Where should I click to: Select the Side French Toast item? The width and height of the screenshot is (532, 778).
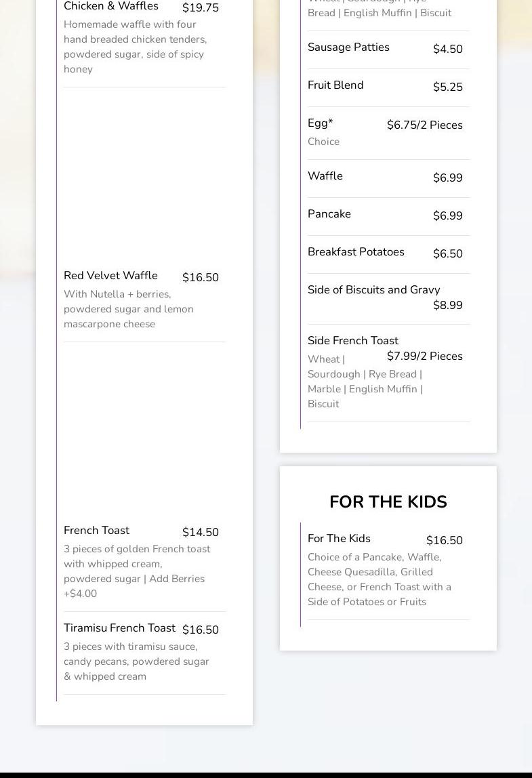pos(352,341)
